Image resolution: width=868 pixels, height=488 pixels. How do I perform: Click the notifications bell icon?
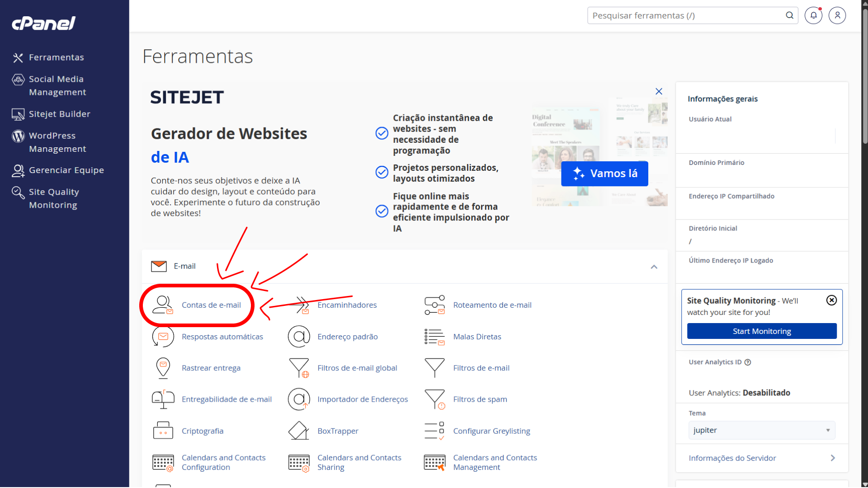[813, 15]
